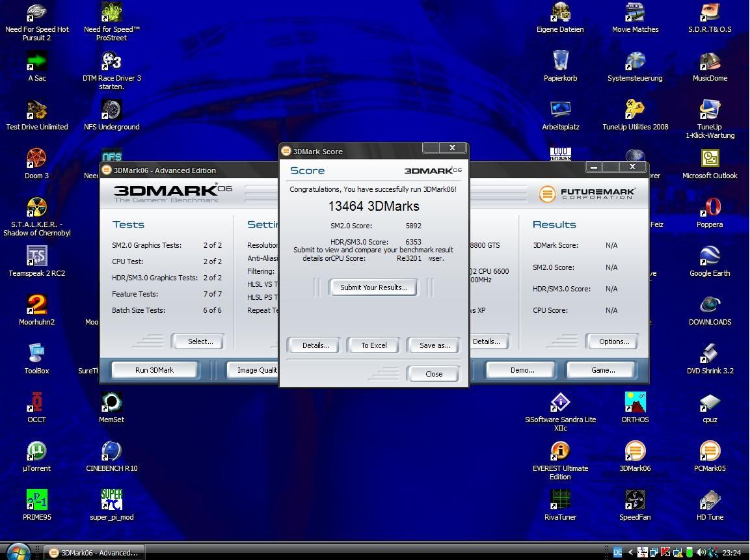Open Moorhuhn2 desktop icon
Image resolution: width=750 pixels, height=560 pixels.
[x=37, y=311]
